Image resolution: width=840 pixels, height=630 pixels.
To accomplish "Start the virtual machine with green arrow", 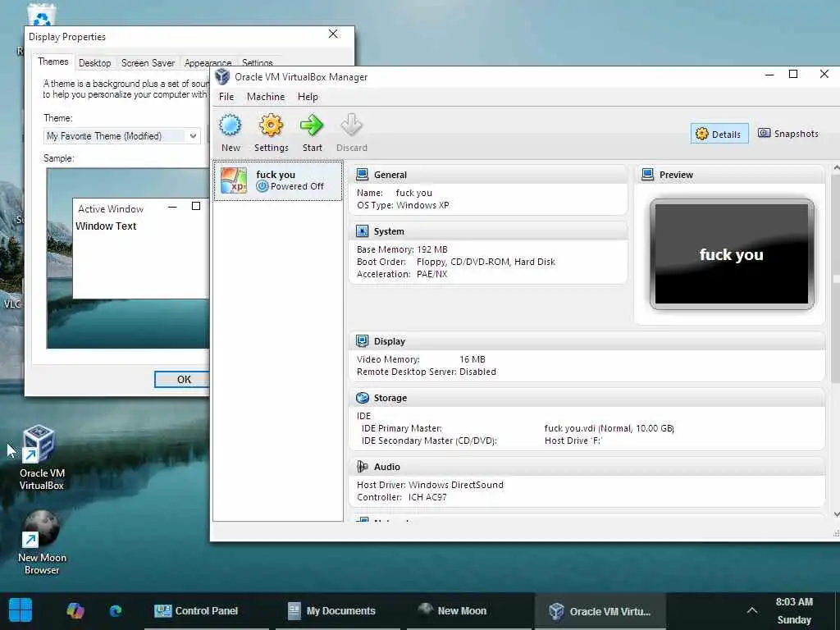I will 312,126.
